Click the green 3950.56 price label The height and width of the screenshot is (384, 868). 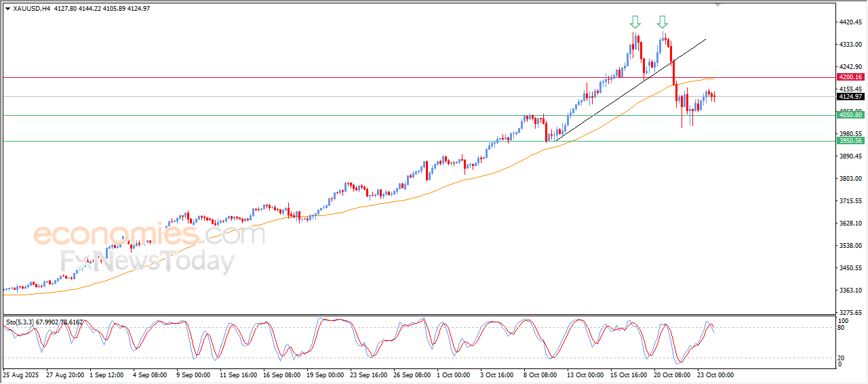pos(850,141)
